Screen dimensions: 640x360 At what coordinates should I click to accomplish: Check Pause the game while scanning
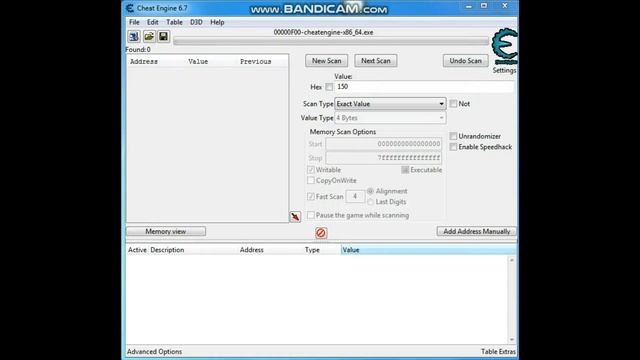[x=311, y=215]
